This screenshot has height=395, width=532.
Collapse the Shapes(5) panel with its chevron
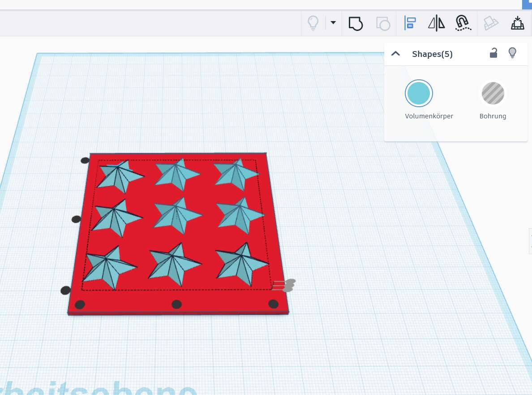click(x=395, y=53)
